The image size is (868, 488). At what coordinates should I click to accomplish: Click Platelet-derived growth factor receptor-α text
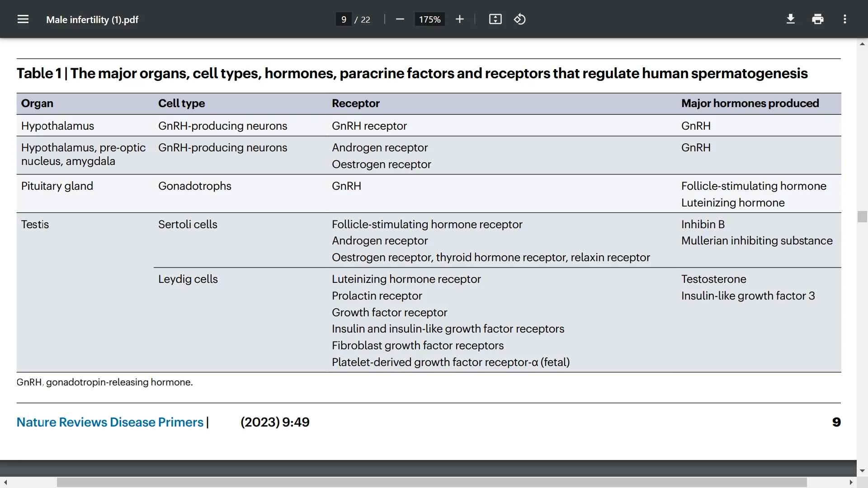pos(451,362)
